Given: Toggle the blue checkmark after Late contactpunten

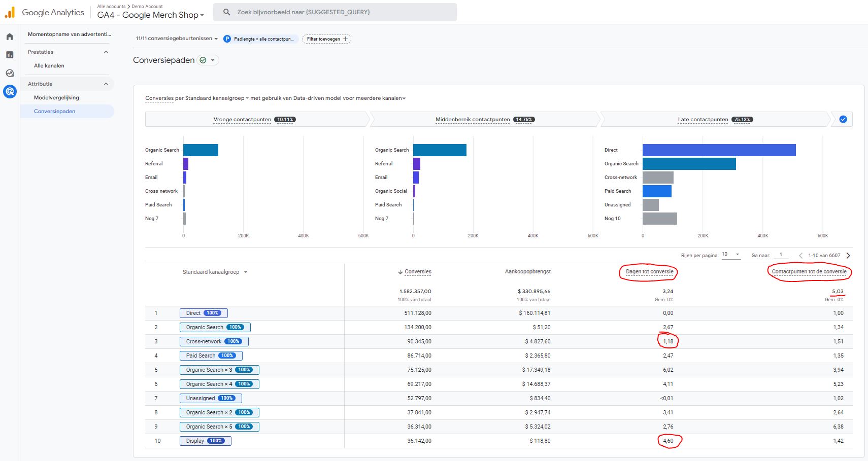Looking at the screenshot, I should point(843,120).
